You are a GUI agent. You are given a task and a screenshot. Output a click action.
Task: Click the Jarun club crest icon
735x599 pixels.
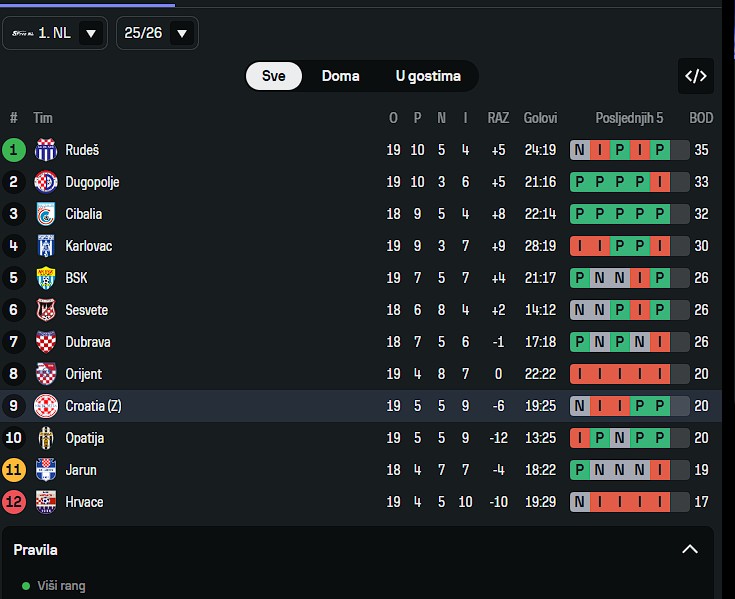tap(46, 470)
